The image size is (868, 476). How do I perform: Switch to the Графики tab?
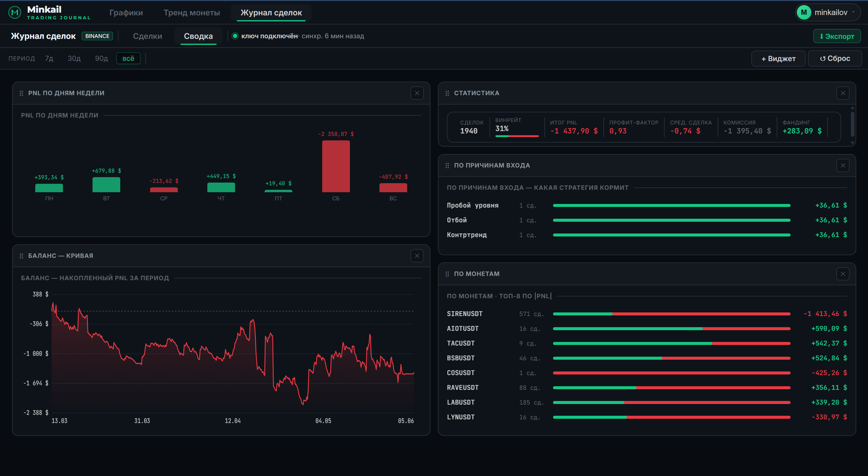(x=126, y=12)
